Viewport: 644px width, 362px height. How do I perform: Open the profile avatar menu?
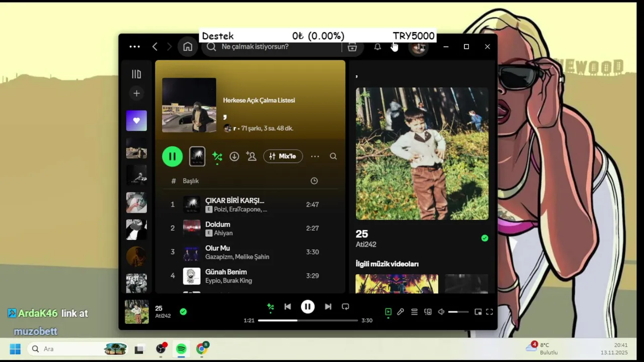[418, 47]
